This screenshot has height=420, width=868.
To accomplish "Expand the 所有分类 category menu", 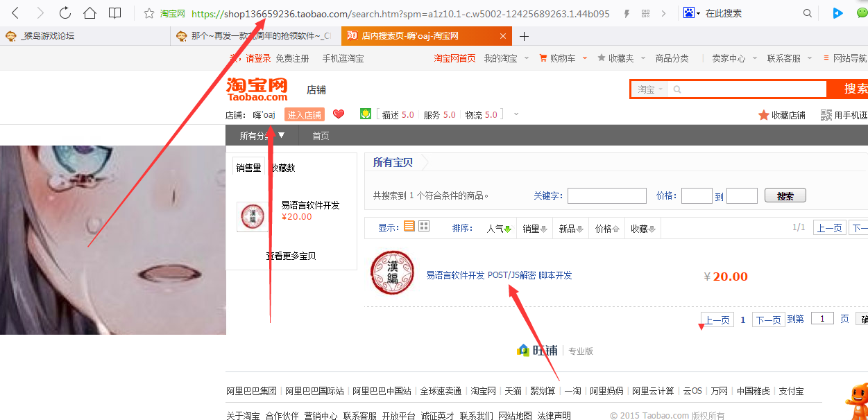I will 262,136.
